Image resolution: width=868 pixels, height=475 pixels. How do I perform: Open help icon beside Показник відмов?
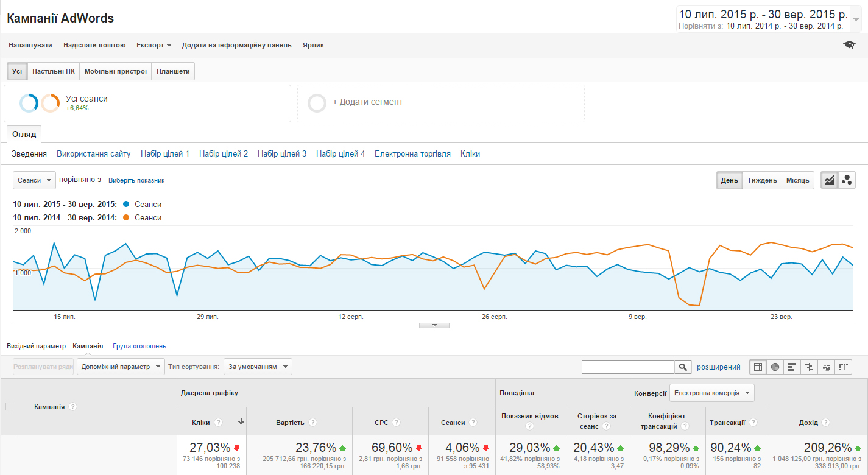click(x=529, y=426)
